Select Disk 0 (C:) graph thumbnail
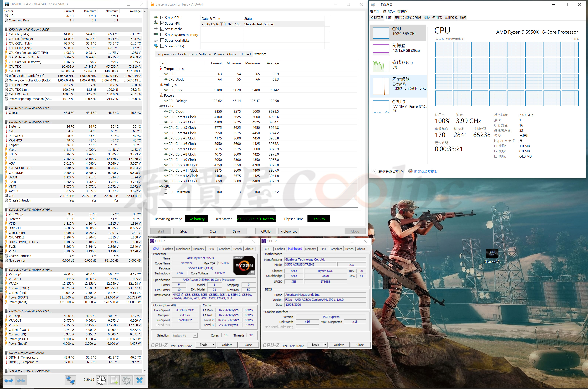588x389 pixels. tap(381, 66)
